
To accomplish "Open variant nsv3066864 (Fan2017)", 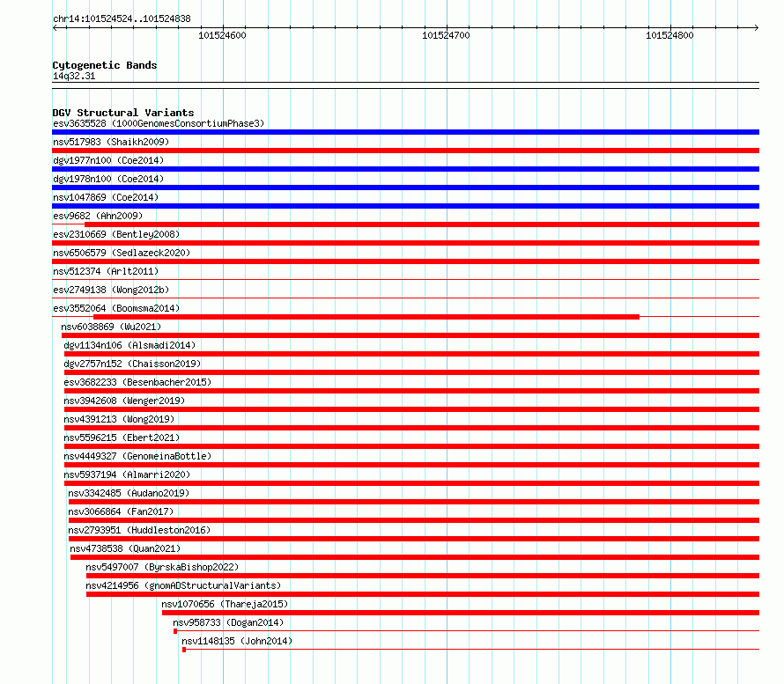I will [x=121, y=511].
